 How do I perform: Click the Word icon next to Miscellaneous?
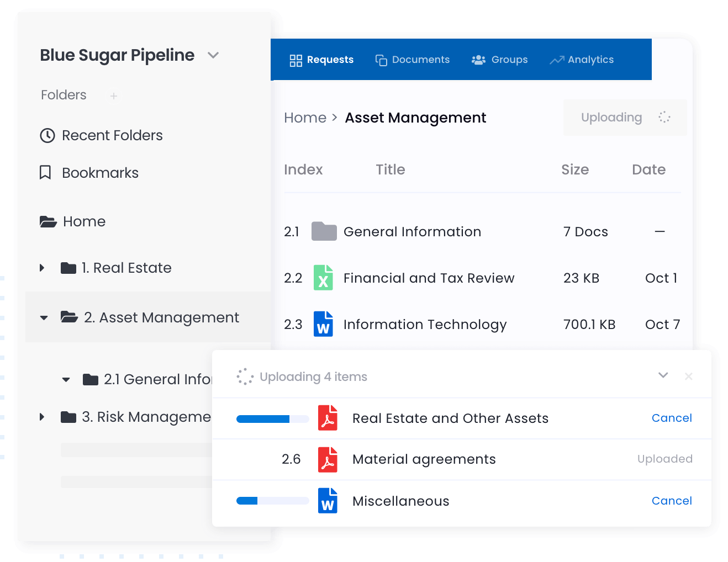click(328, 501)
